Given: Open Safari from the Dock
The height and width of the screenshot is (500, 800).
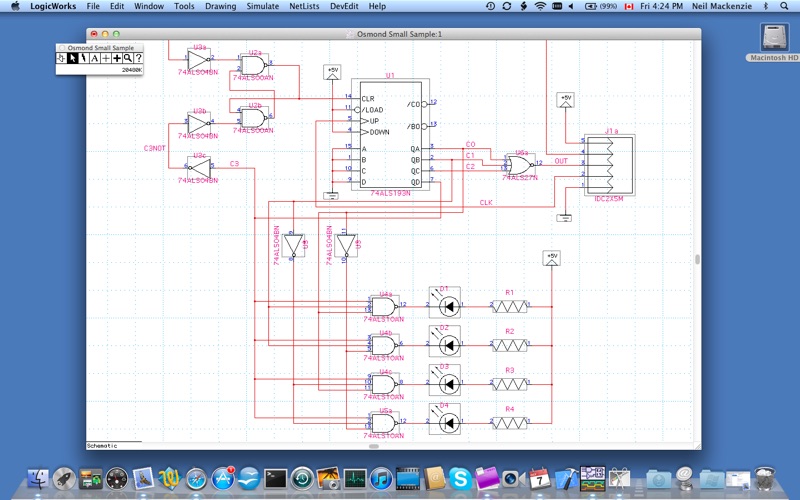Looking at the screenshot, I should click(x=196, y=479).
